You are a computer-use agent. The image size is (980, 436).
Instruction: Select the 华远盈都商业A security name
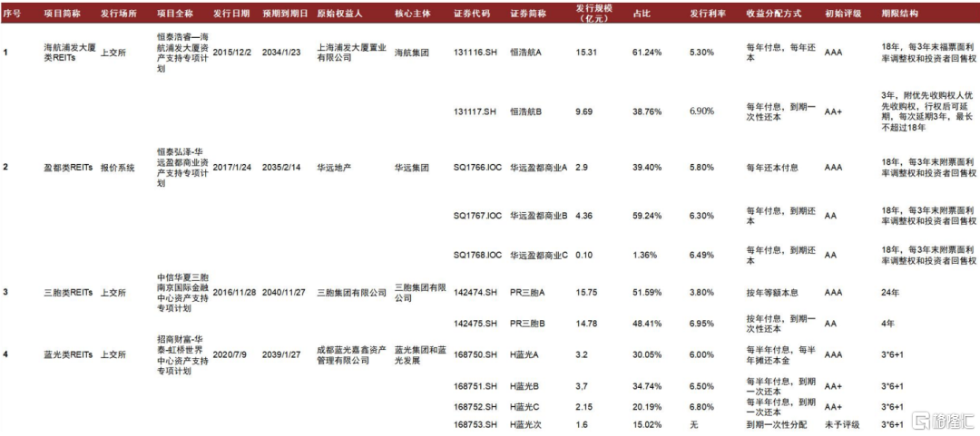(539, 168)
